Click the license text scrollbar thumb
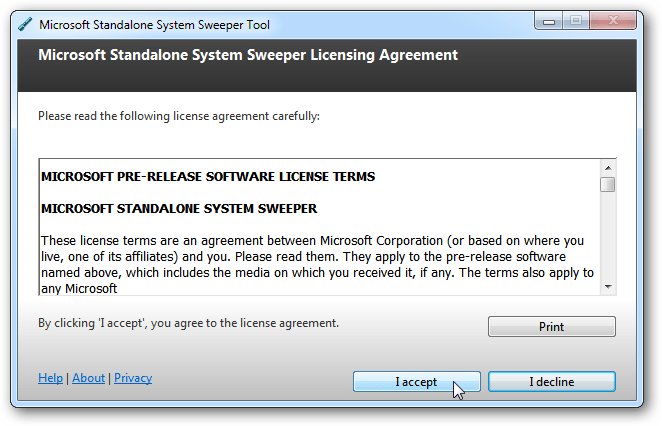This screenshot has height=426, width=662. (x=608, y=184)
